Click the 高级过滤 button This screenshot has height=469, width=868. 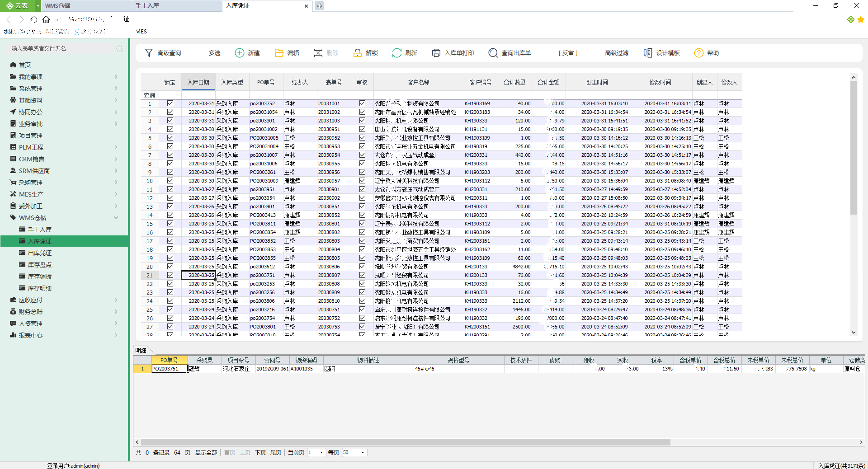pos(617,53)
